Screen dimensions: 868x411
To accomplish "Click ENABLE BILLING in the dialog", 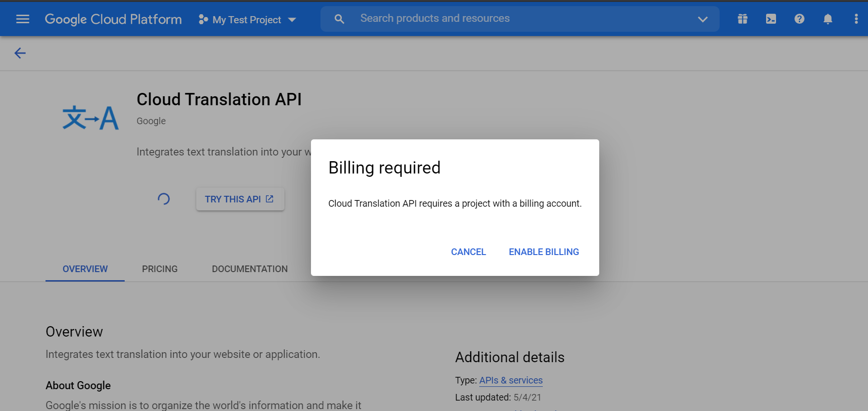I will (544, 252).
